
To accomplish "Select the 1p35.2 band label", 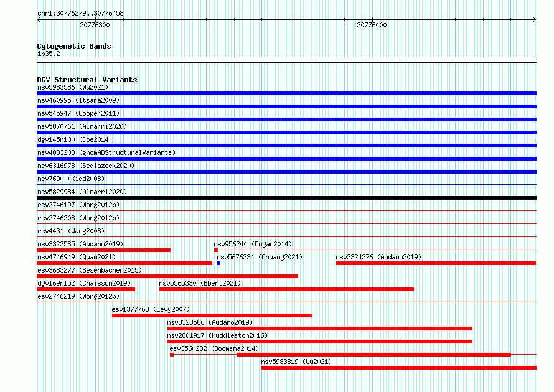I will point(49,54).
